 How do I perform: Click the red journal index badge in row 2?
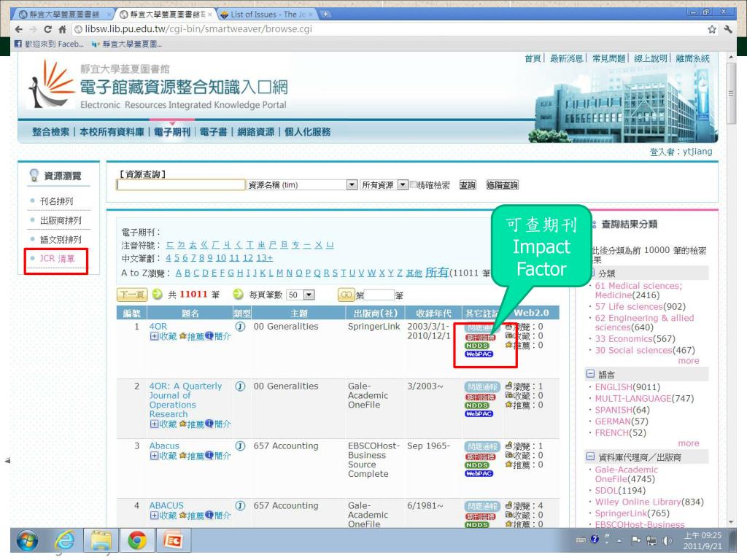[480, 397]
